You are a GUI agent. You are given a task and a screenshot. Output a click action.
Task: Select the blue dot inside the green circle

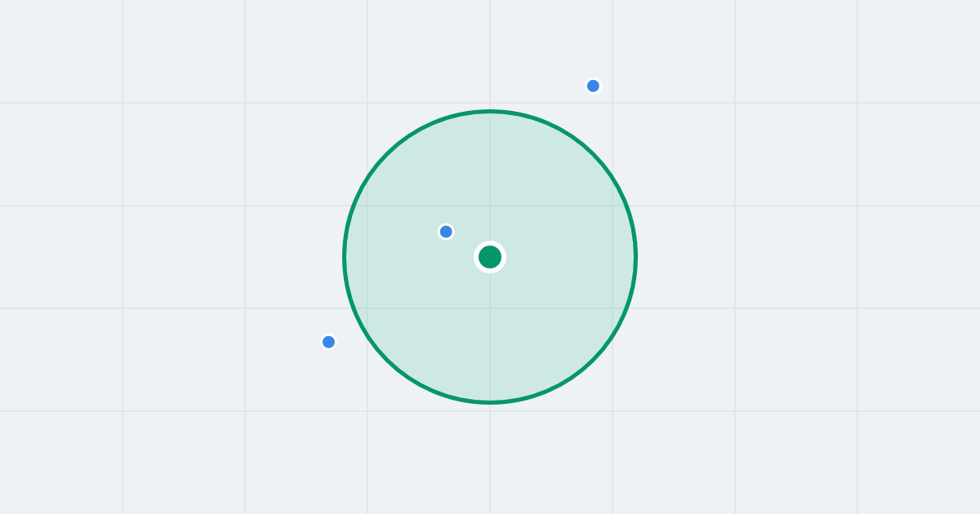(x=446, y=232)
